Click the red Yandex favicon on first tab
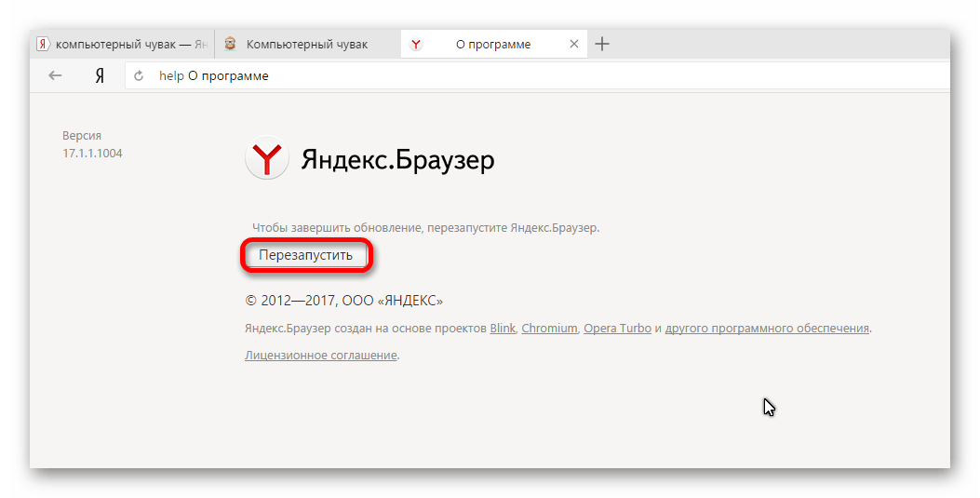 (x=43, y=44)
